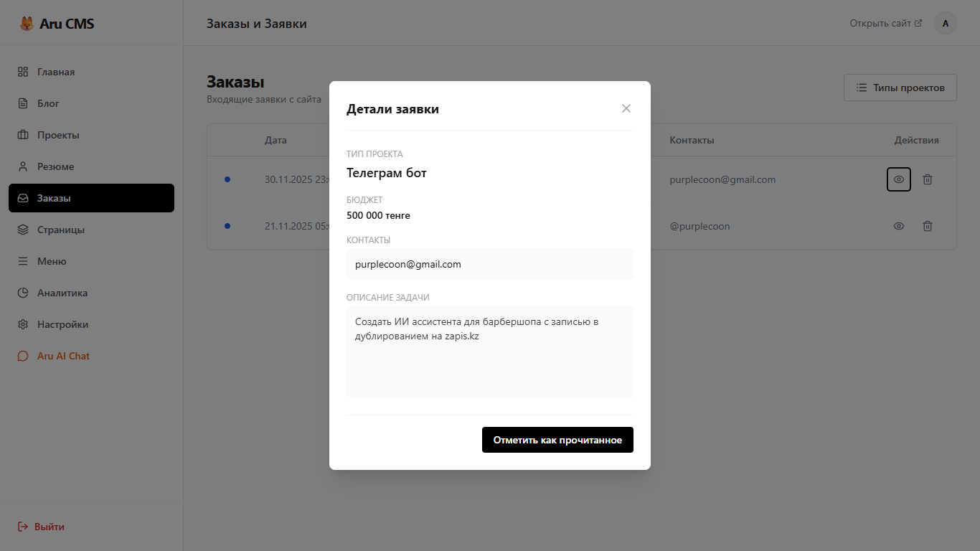This screenshot has height=551, width=980.
Task: Delete the purplecoon@gmail.com order with trash icon
Action: [x=927, y=179]
